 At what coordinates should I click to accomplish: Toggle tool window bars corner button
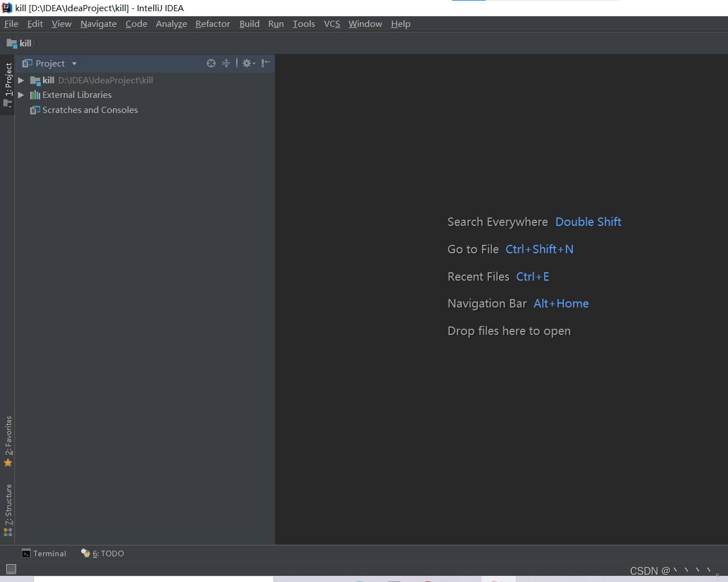click(x=11, y=569)
